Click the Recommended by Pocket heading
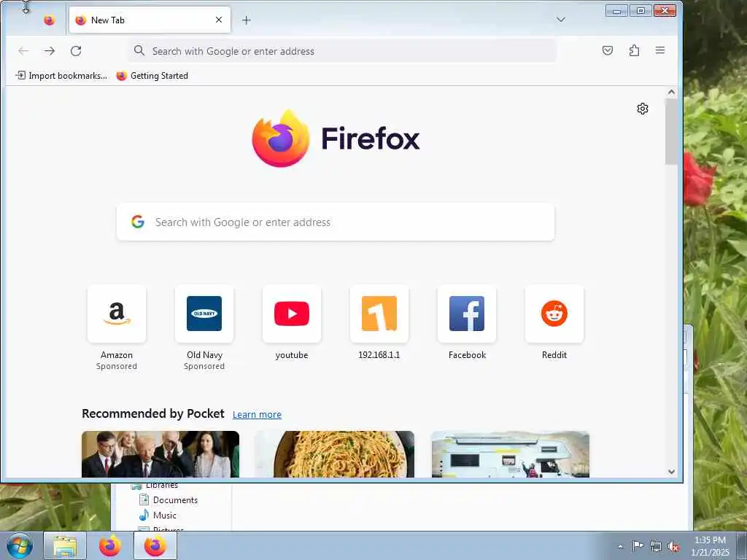 click(x=153, y=413)
